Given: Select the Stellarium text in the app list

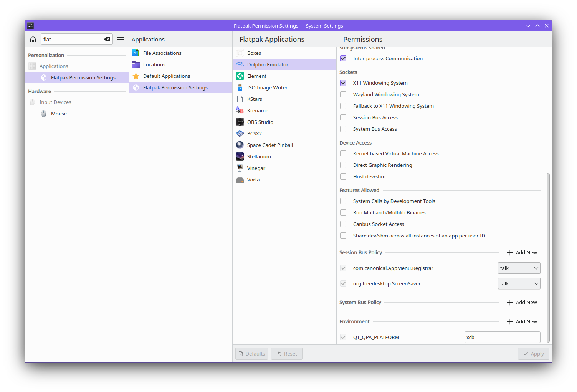Looking at the screenshot, I should [x=259, y=156].
